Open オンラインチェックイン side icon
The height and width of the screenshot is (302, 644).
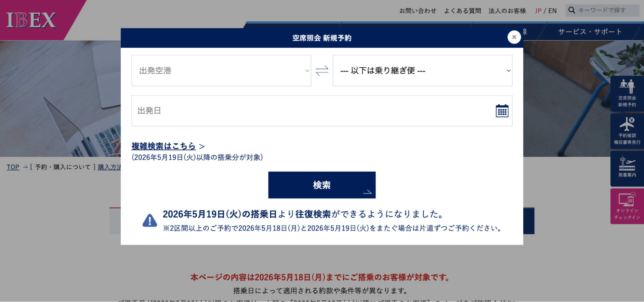click(627, 206)
